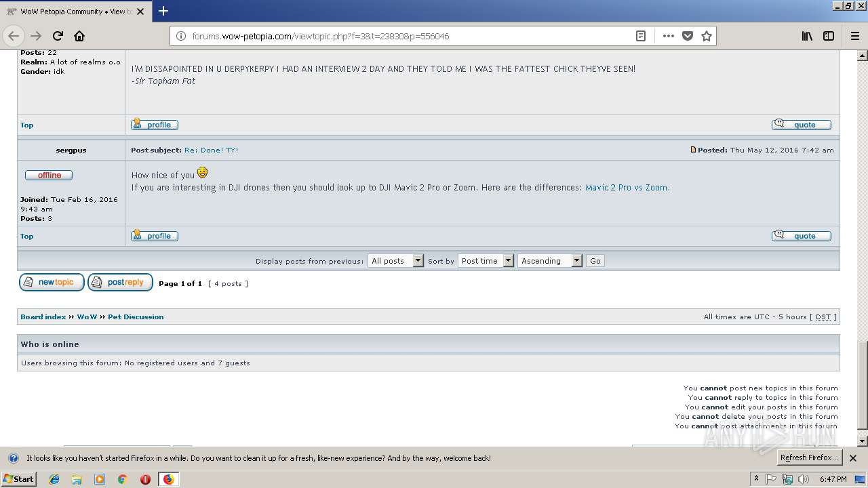Click the Refresh Firefox button

pos(809,457)
